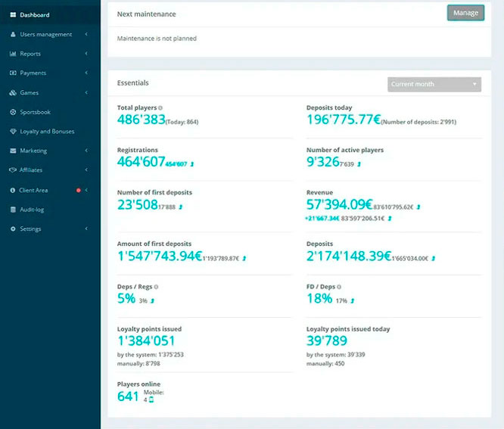The width and height of the screenshot is (504, 429).
Task: Click the Client Area info icon
Action: pyautogui.click(x=13, y=190)
